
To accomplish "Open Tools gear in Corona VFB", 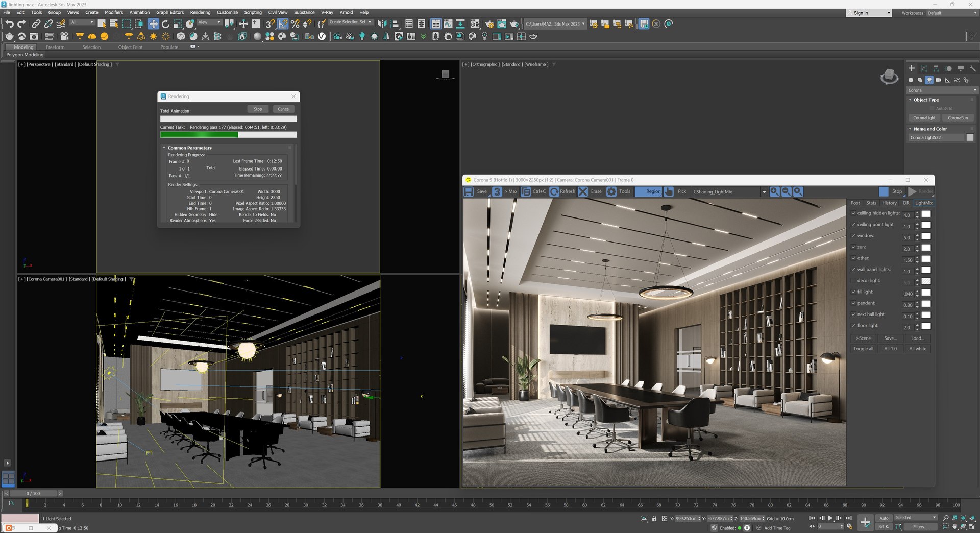I will pyautogui.click(x=611, y=191).
